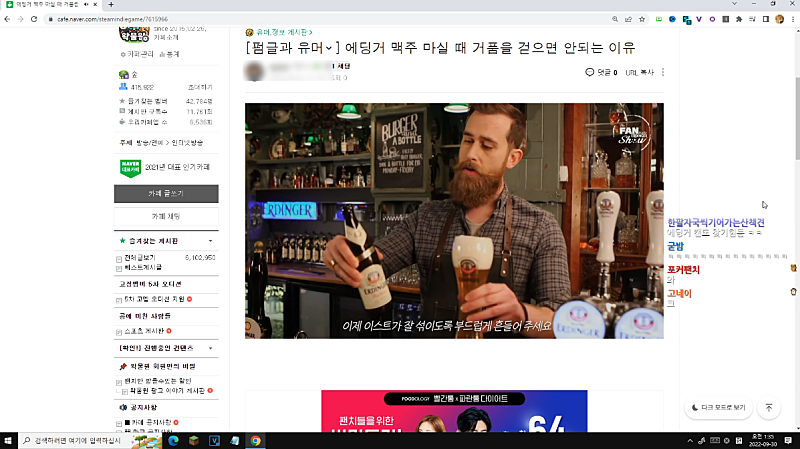The height and width of the screenshot is (449, 800).
Task: Open the 왁물원 창고 이야기 게시판 board
Action: 167,390
